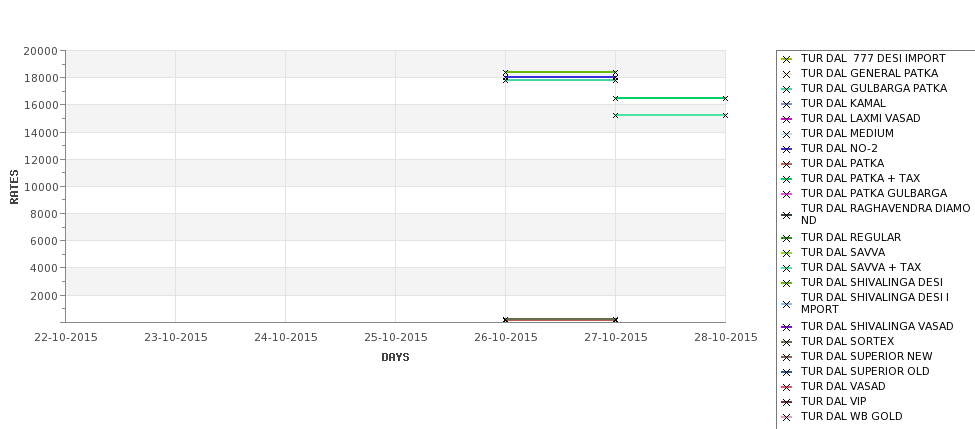Viewport: 975px width, 429px height.
Task: Select the TUR DAL MEDIUM legend label
Action: (x=847, y=133)
